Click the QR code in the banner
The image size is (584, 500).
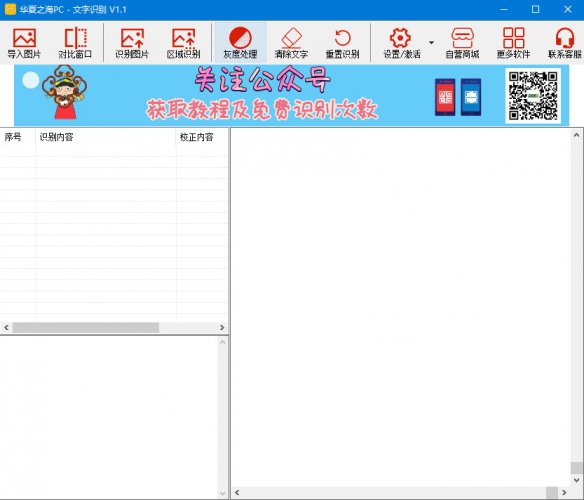click(533, 96)
